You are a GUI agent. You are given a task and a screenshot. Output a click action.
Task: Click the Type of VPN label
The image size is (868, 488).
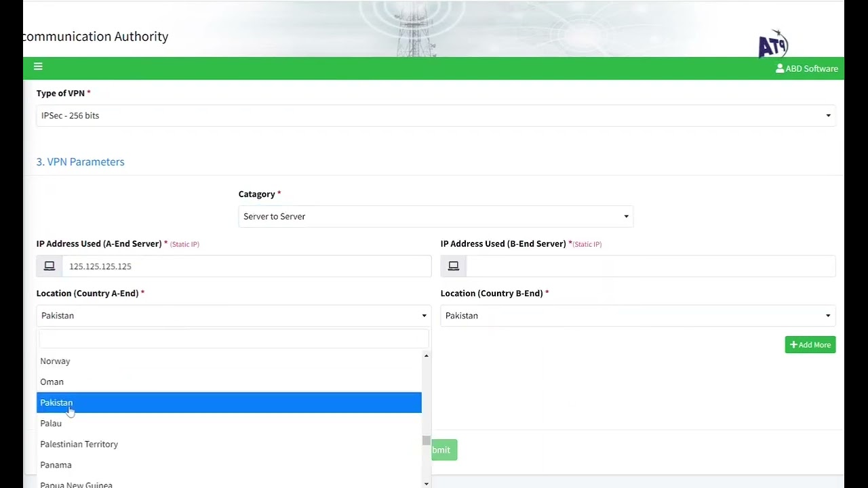[63, 94]
